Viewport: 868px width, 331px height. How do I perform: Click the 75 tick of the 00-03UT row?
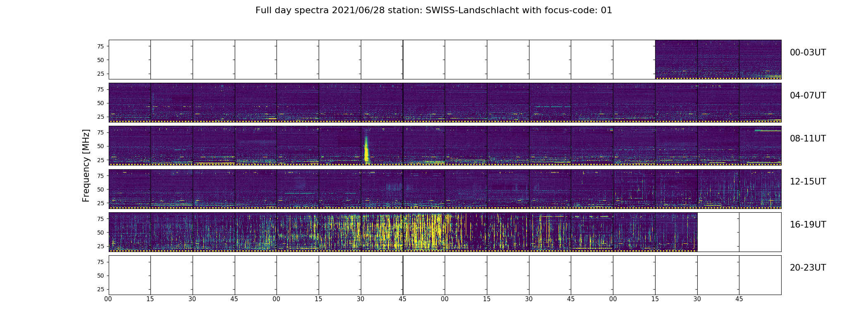coord(100,46)
